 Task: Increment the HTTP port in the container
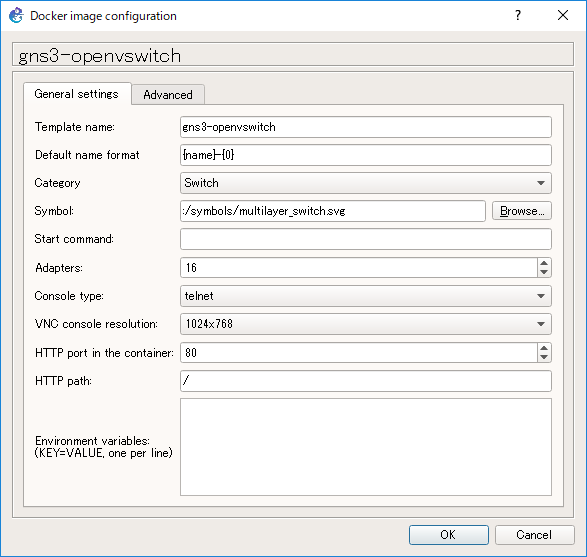pyautogui.click(x=544, y=348)
